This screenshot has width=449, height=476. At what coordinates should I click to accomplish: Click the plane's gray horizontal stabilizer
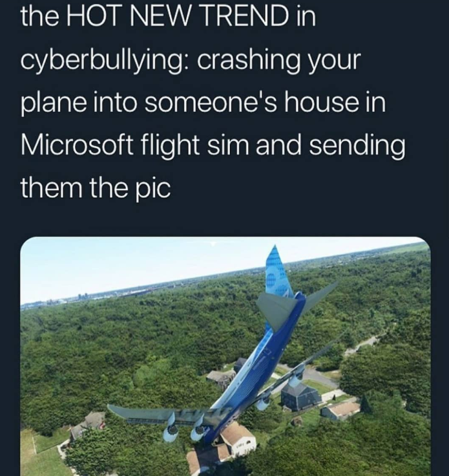[275, 310]
